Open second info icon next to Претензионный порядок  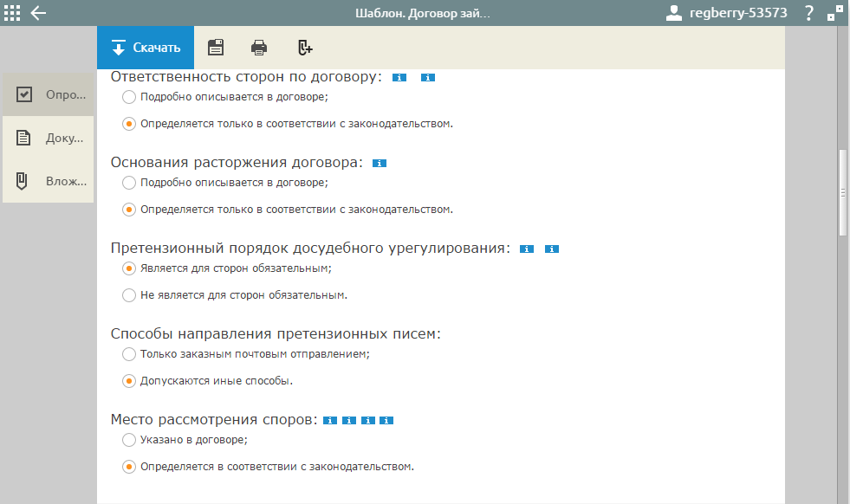click(552, 249)
